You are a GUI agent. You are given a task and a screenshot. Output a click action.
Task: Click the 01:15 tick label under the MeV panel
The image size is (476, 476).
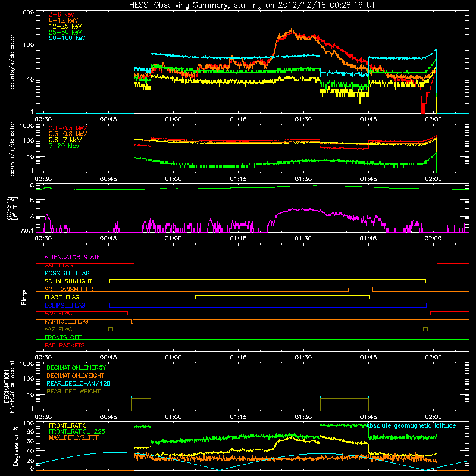(239, 179)
